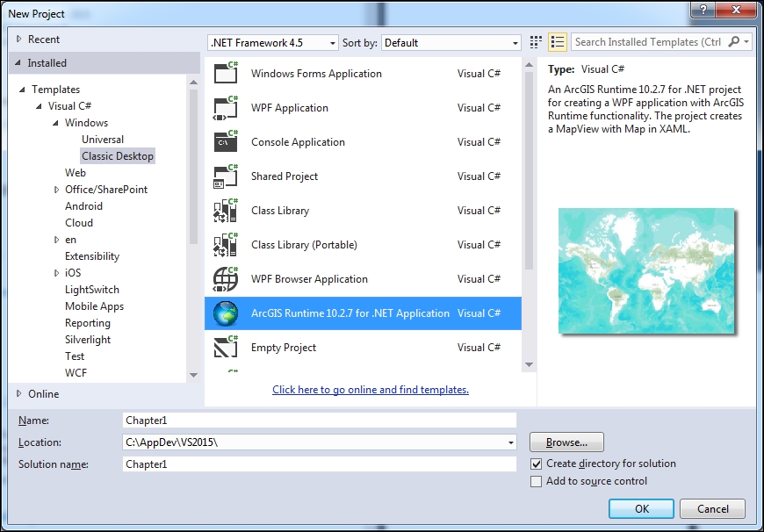Enable Add to source control checkbox
This screenshot has height=532, width=764.
537,481
